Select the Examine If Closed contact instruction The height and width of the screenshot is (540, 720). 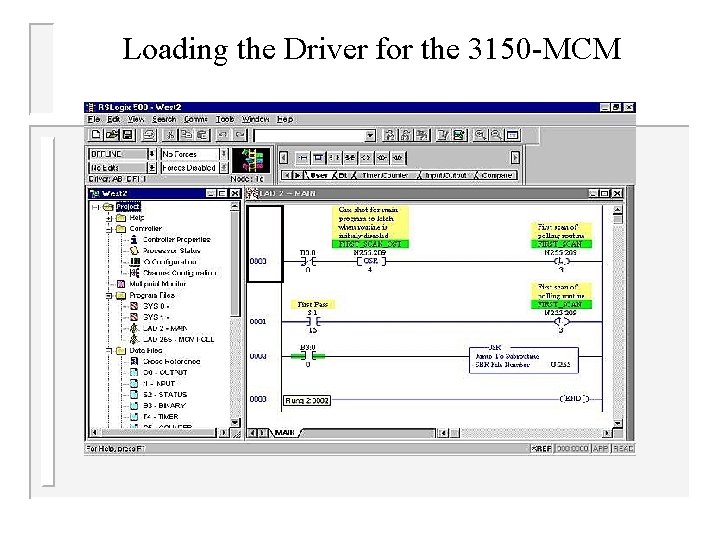pos(334,158)
